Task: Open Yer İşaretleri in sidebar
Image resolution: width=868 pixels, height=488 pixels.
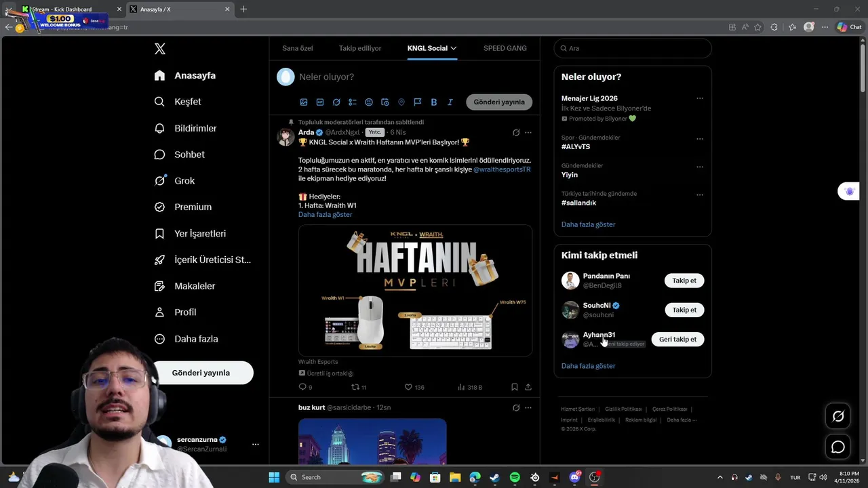Action: coord(191,233)
